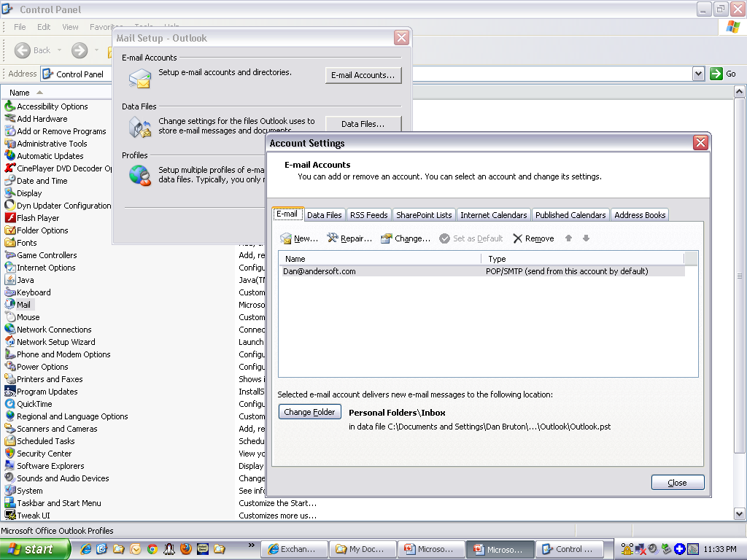This screenshot has height=560, width=747.
Task: Click the Name column header in account list
Action: 379,259
